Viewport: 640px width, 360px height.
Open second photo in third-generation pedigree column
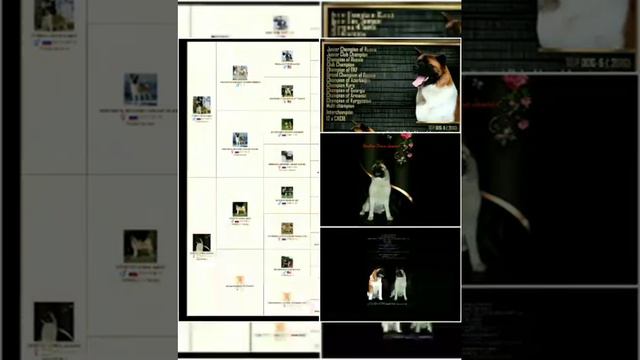[287, 91]
